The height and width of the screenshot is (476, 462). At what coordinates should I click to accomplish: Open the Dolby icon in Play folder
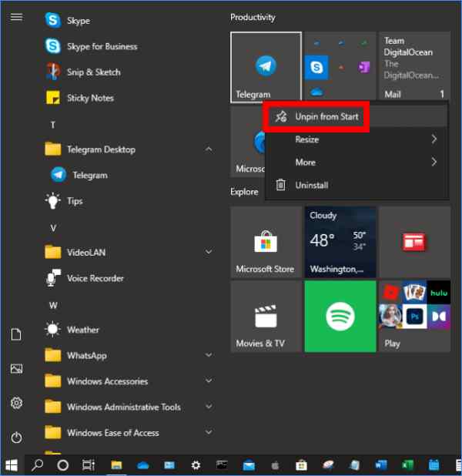click(439, 317)
